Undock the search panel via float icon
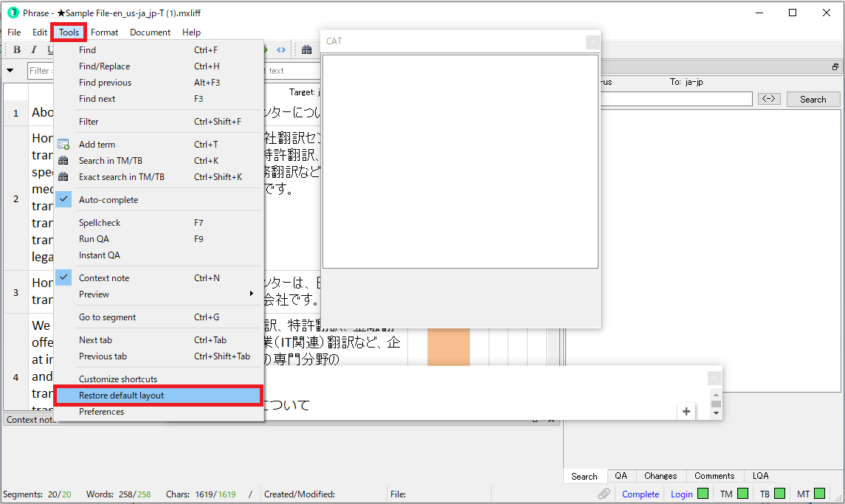 [835, 66]
